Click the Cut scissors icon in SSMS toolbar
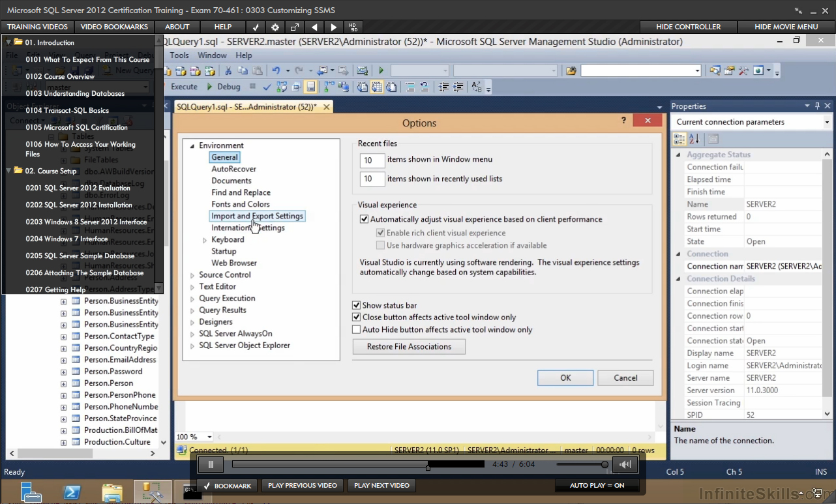This screenshot has height=504, width=836. 228,70
